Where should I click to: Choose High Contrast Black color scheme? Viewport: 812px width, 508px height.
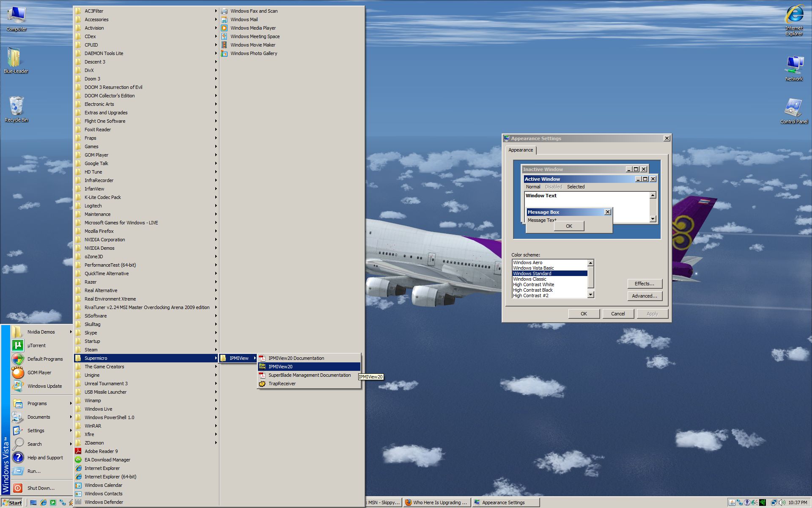click(532, 290)
